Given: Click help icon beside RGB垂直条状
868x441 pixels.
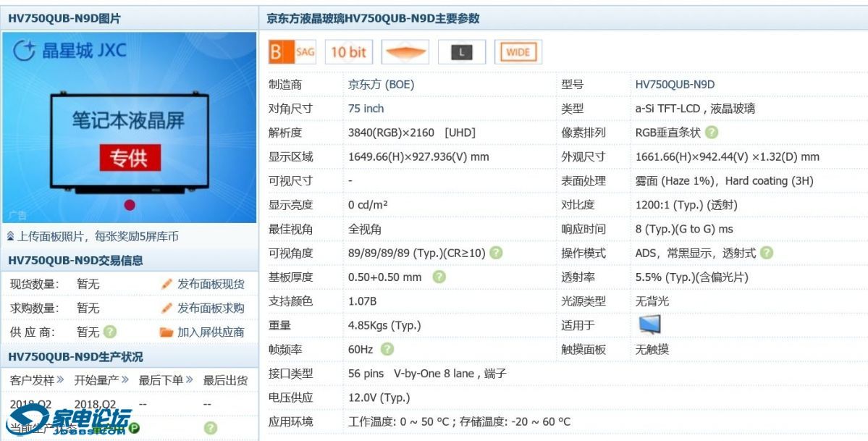Looking at the screenshot, I should tap(712, 133).
